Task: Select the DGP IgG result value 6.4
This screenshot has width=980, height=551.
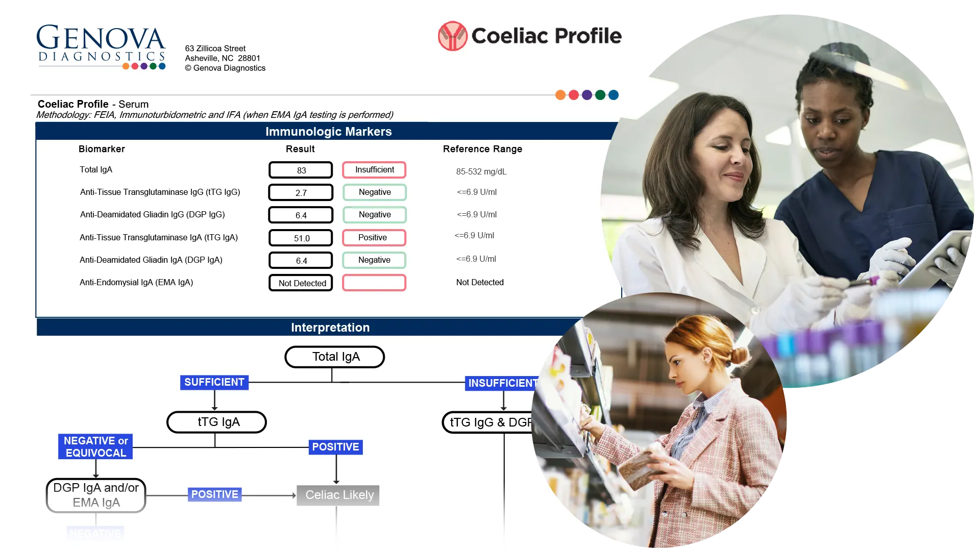Action: click(301, 215)
